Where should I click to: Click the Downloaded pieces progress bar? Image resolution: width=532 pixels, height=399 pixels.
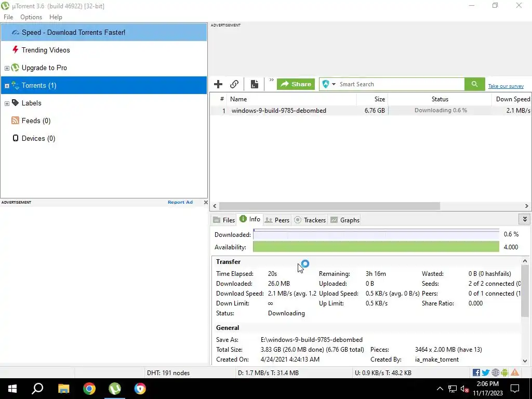point(376,234)
